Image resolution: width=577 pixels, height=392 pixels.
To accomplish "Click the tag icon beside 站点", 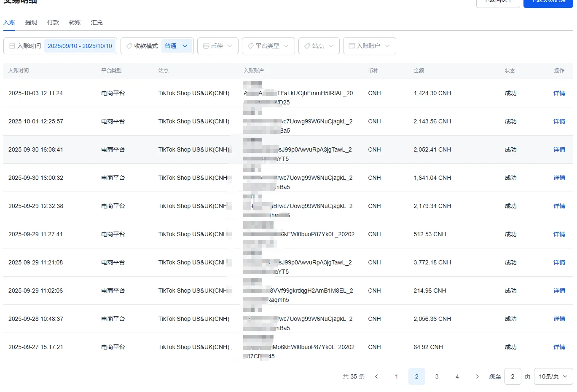I will coord(307,46).
